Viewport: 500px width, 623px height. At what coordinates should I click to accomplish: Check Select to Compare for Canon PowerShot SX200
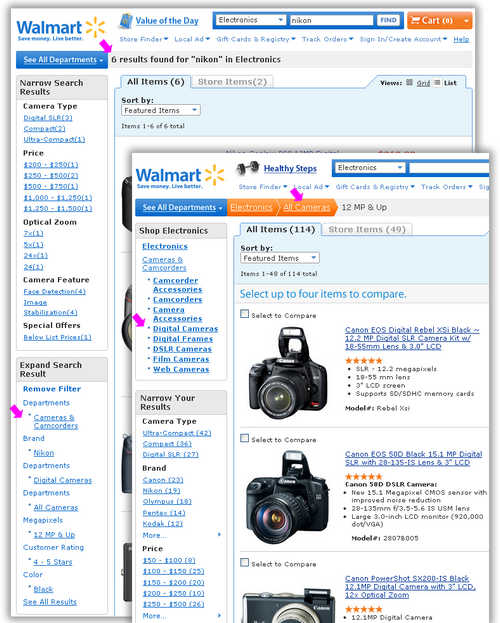[244, 562]
